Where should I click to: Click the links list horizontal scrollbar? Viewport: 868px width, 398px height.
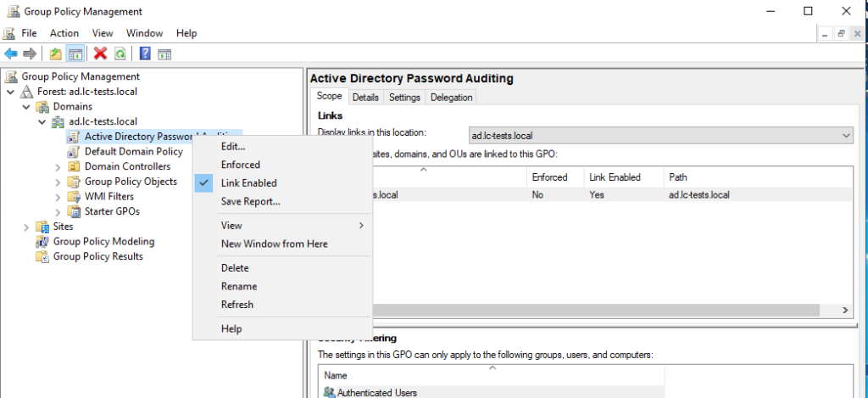[x=594, y=310]
